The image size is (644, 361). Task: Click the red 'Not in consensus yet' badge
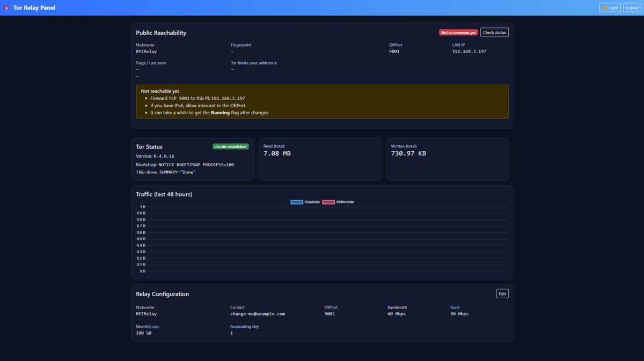[x=458, y=32]
